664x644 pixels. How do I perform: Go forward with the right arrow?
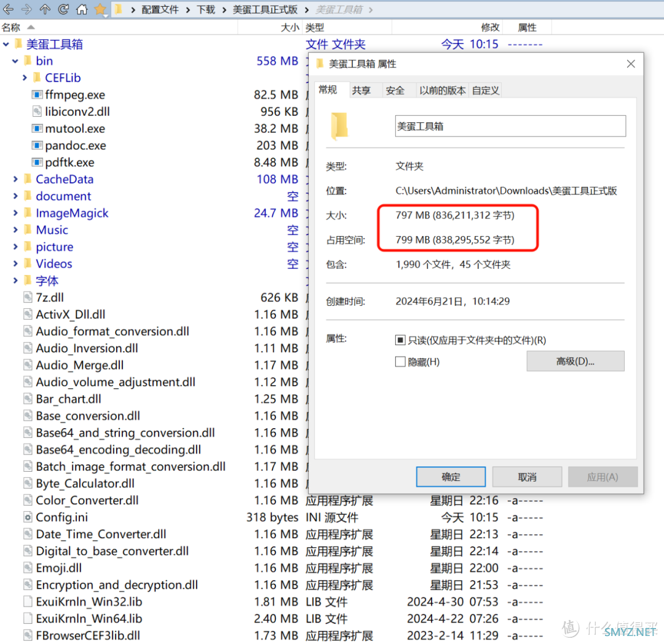coord(26,9)
